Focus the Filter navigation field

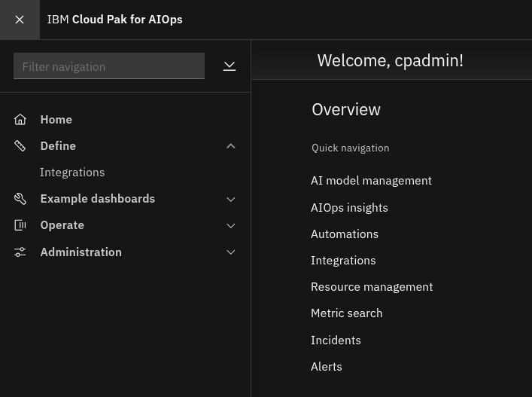[109, 66]
